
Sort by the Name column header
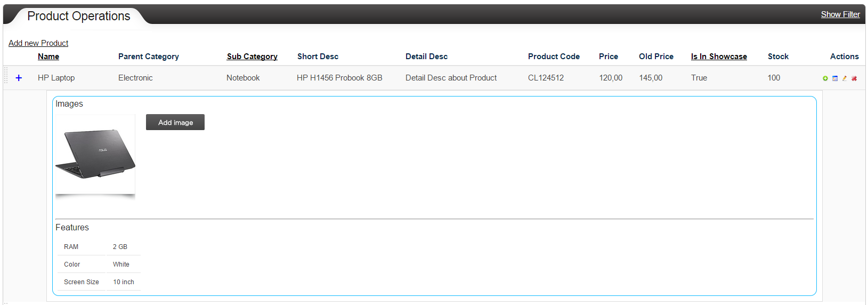point(48,57)
